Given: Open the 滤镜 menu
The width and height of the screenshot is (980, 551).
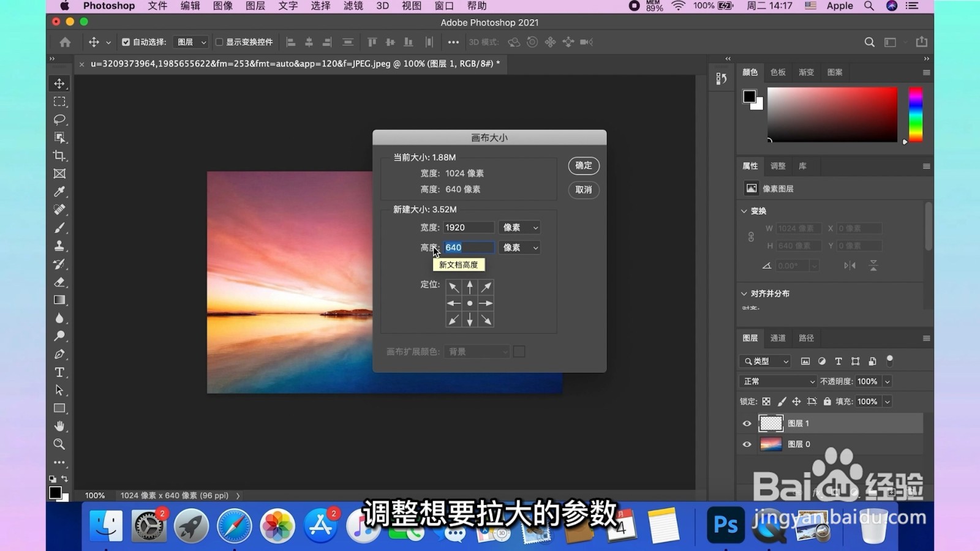Looking at the screenshot, I should (x=353, y=6).
